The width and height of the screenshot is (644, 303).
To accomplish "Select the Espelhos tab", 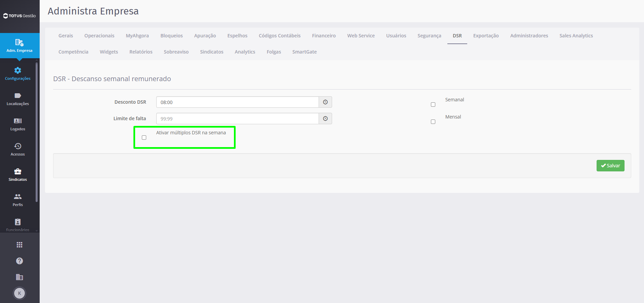I will pyautogui.click(x=237, y=36).
